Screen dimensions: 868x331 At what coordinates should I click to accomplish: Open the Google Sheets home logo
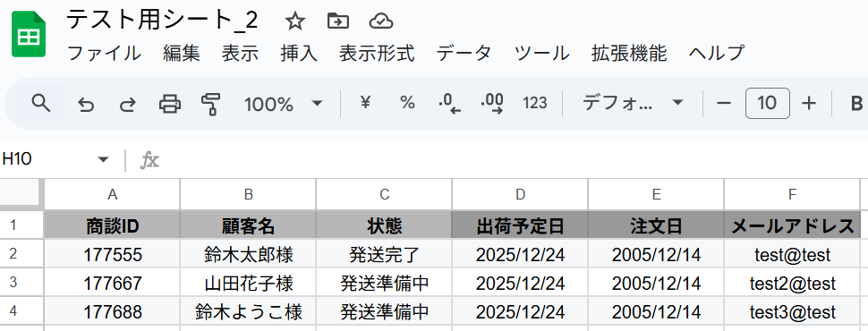pyautogui.click(x=29, y=34)
